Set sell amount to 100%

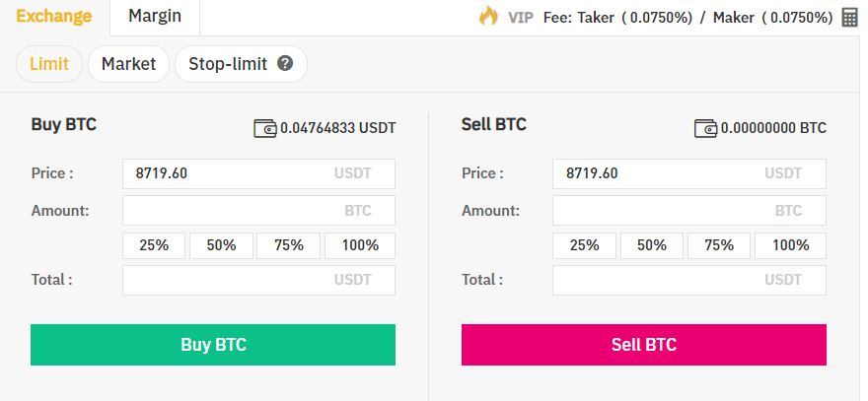coord(790,245)
